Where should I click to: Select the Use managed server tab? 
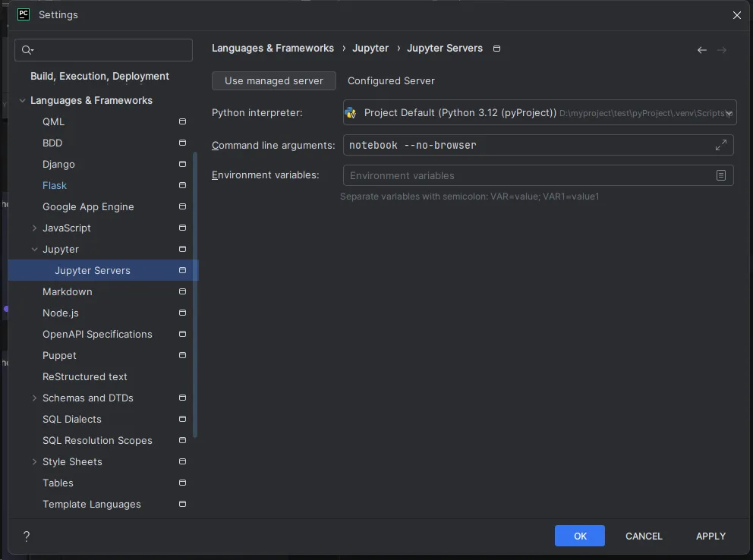coord(274,80)
